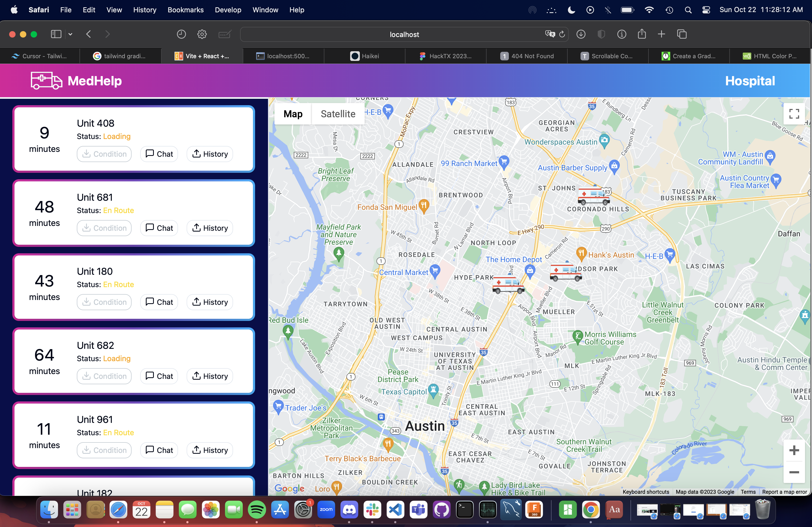The width and height of the screenshot is (812, 527).
Task: Open Chat for Unit 408
Action: pyautogui.click(x=159, y=154)
